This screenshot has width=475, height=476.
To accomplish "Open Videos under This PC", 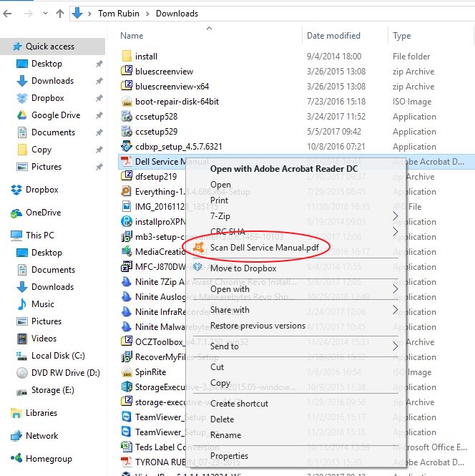I will pos(44,338).
